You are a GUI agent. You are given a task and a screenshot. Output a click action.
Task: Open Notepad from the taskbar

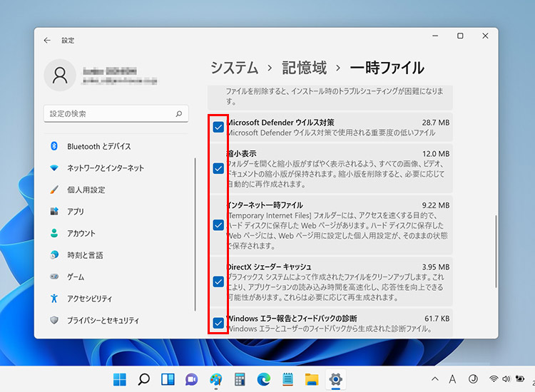[x=287, y=379]
